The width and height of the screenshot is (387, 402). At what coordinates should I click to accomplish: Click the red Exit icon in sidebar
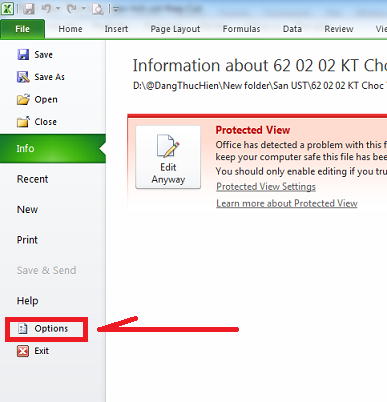23,351
